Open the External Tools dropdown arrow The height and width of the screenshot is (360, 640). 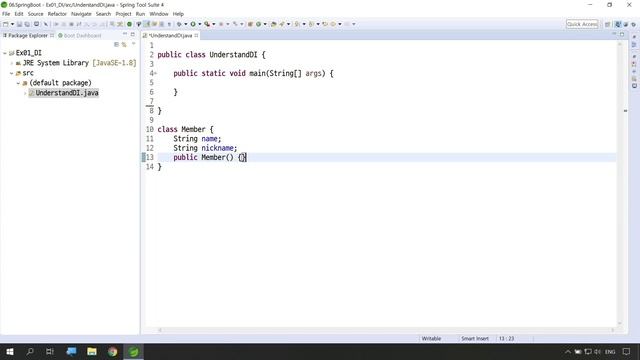pyautogui.click(x=213, y=24)
